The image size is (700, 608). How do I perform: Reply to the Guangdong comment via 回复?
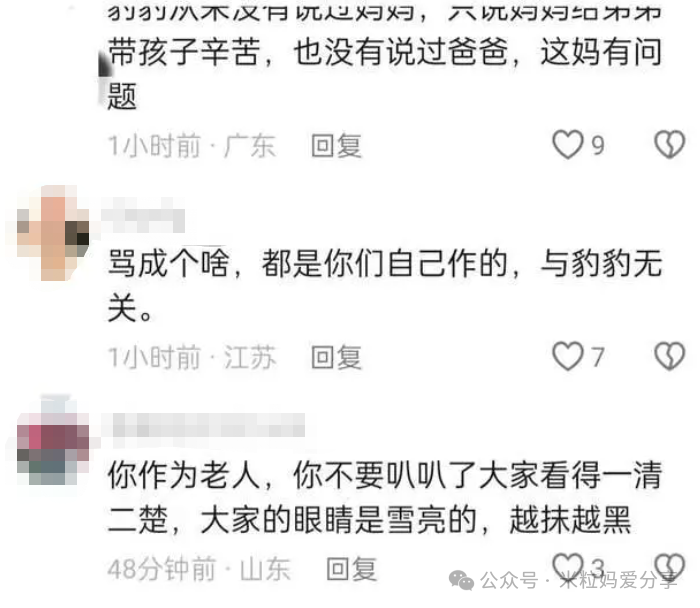336,146
